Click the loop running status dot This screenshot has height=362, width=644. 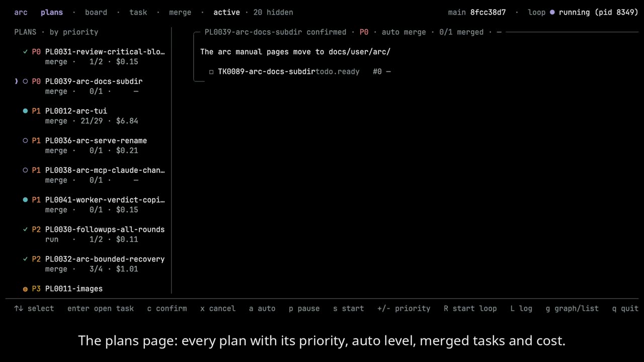tap(552, 12)
